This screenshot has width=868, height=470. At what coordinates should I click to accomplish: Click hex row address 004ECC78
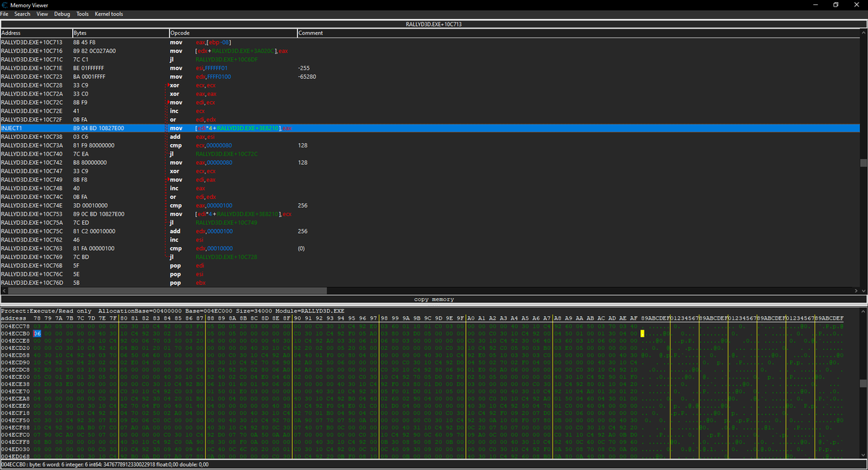[x=14, y=325]
